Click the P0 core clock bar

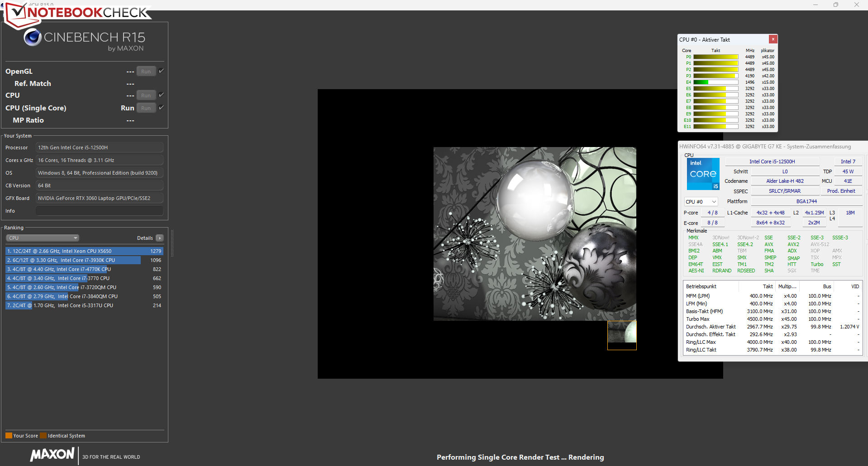[x=716, y=57]
